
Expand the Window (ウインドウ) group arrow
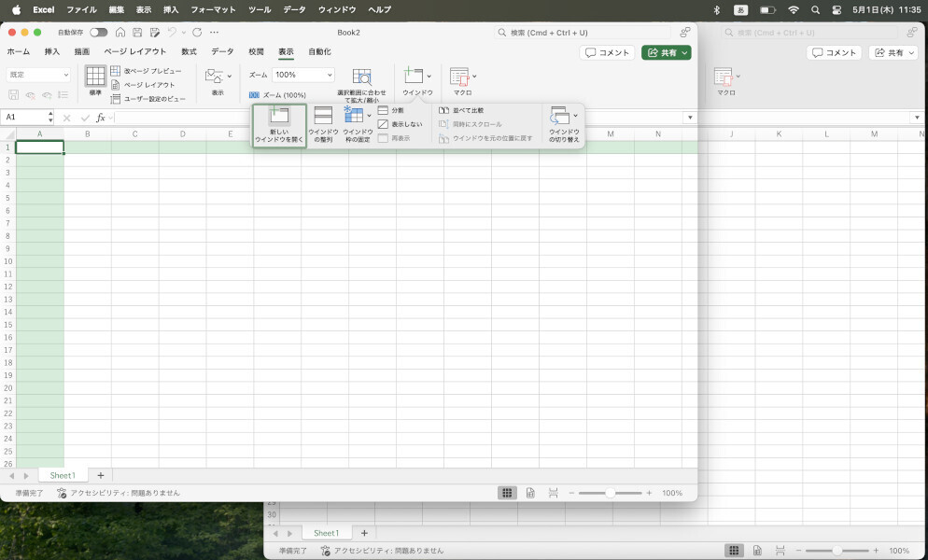coord(429,77)
